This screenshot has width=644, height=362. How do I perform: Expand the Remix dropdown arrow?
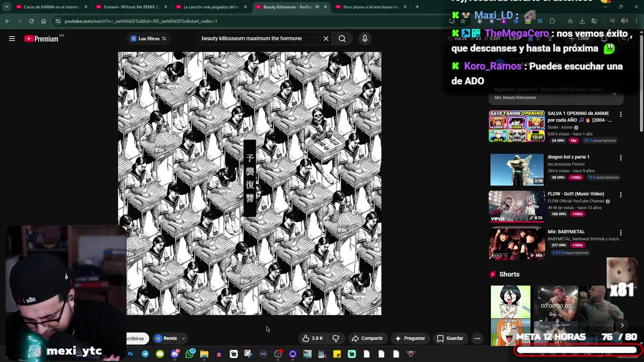(184, 338)
